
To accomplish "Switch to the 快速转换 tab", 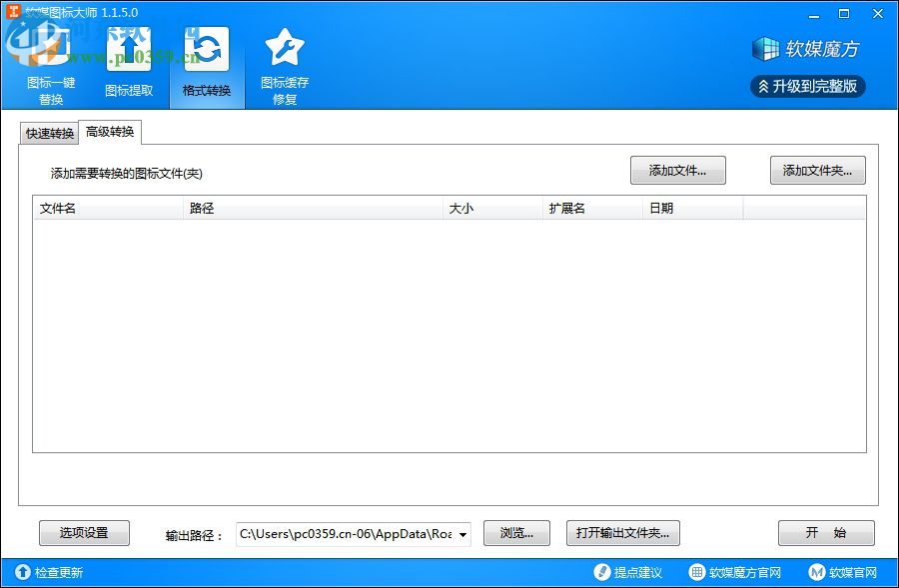I will point(49,132).
